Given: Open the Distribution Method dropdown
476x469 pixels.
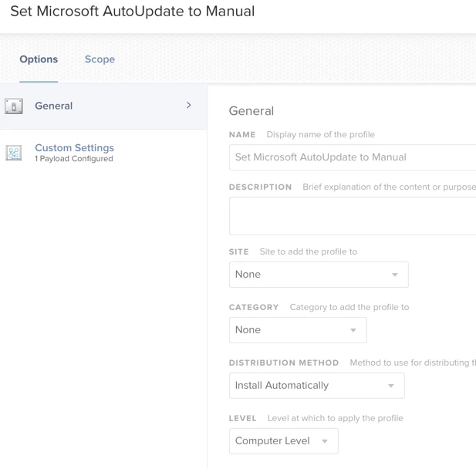Looking at the screenshot, I should (x=317, y=386).
